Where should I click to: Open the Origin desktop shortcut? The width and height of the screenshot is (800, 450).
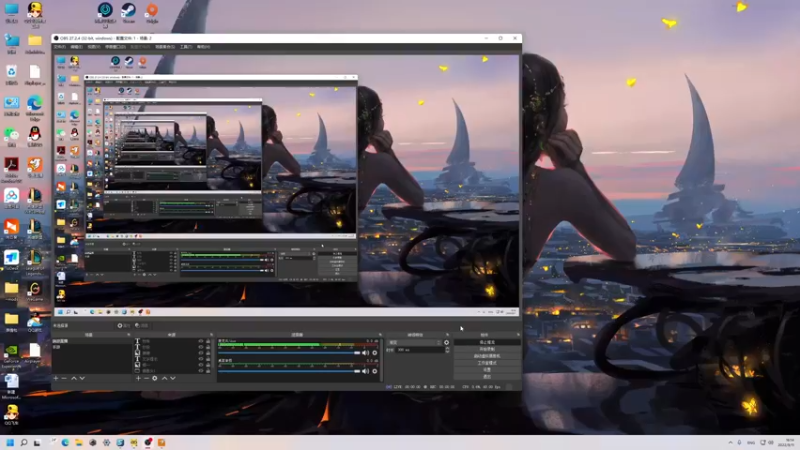(x=152, y=12)
